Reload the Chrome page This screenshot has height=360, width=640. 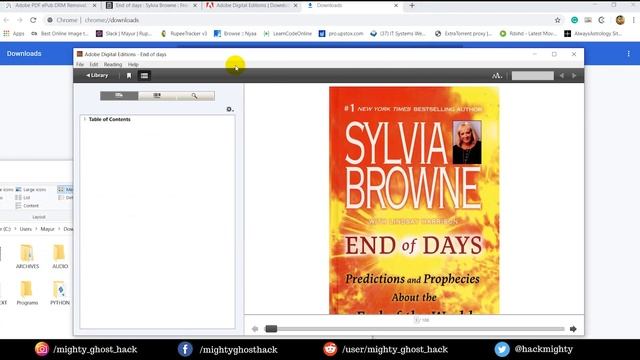coord(33,20)
